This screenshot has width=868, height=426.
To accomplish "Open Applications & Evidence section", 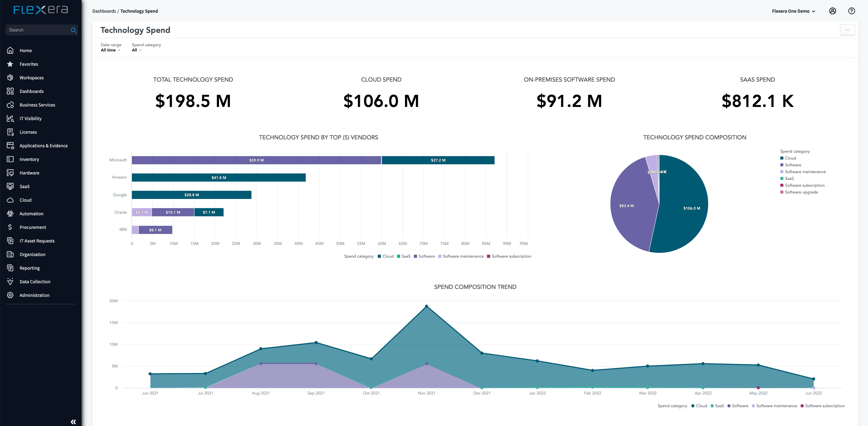I will pyautogui.click(x=43, y=145).
